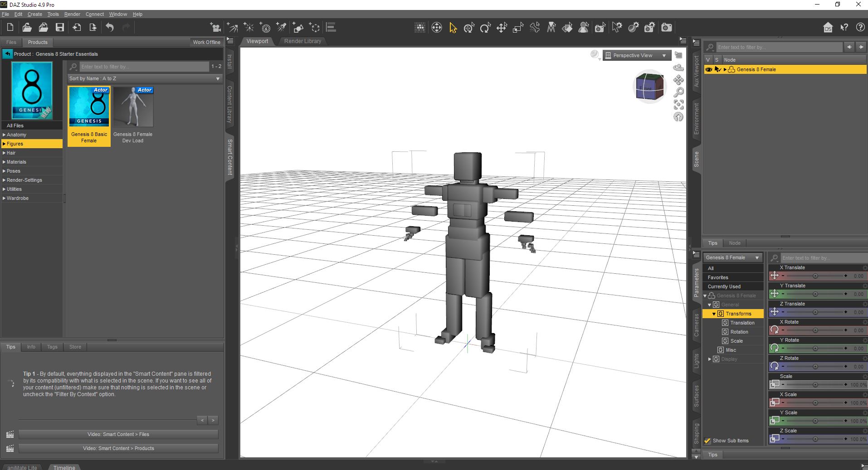Screen dimensions: 868x470
Task: Click the viewport Frame selection icon
Action: pyautogui.click(x=678, y=105)
